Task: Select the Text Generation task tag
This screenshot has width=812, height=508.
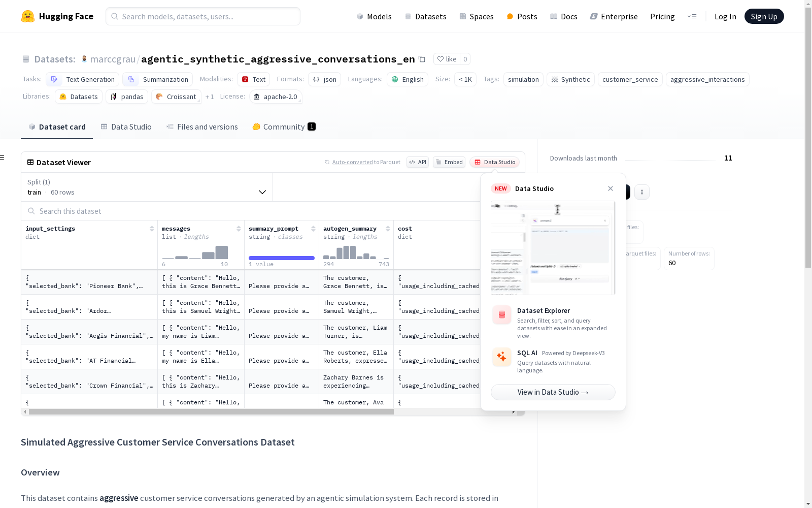Action: pos(82,79)
